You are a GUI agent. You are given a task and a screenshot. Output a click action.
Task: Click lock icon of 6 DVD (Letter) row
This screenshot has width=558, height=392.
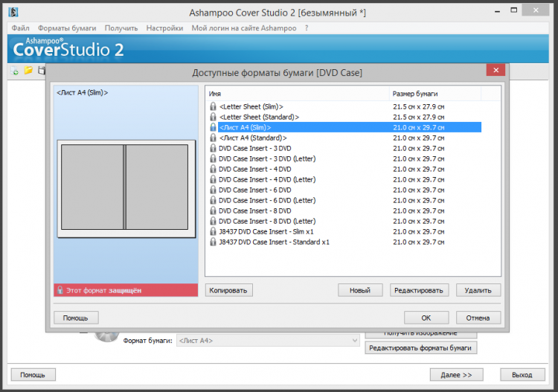(213, 200)
